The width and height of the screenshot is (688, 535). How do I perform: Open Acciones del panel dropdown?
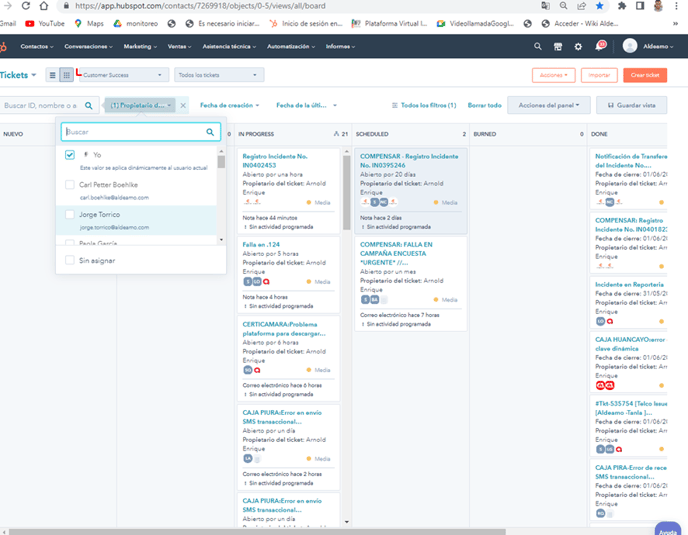548,105
